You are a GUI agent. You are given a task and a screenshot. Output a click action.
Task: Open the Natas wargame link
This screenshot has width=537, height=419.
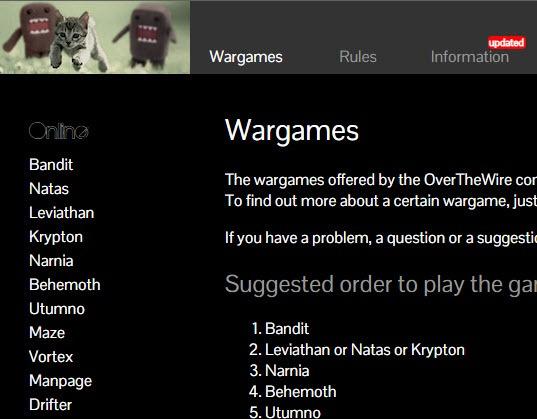(x=49, y=189)
